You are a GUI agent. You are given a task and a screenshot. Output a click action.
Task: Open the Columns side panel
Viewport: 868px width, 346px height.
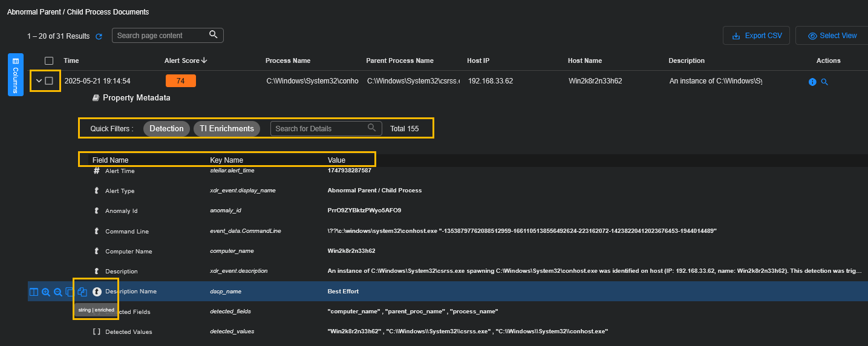15,74
